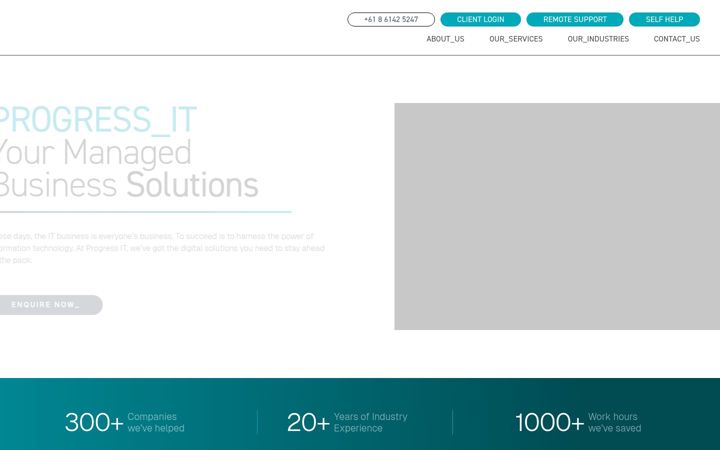Viewport: 720px width, 450px height.
Task: Click the ENQUIRE NOW_ button
Action: (51, 305)
